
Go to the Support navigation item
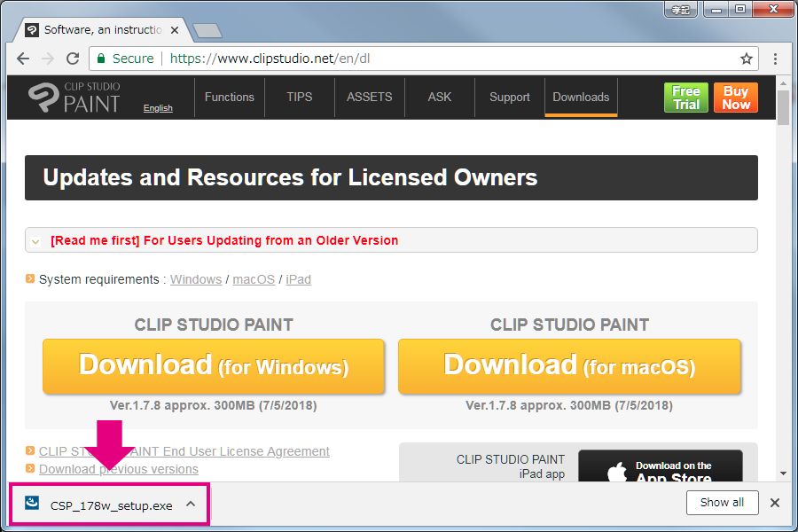[x=509, y=98]
